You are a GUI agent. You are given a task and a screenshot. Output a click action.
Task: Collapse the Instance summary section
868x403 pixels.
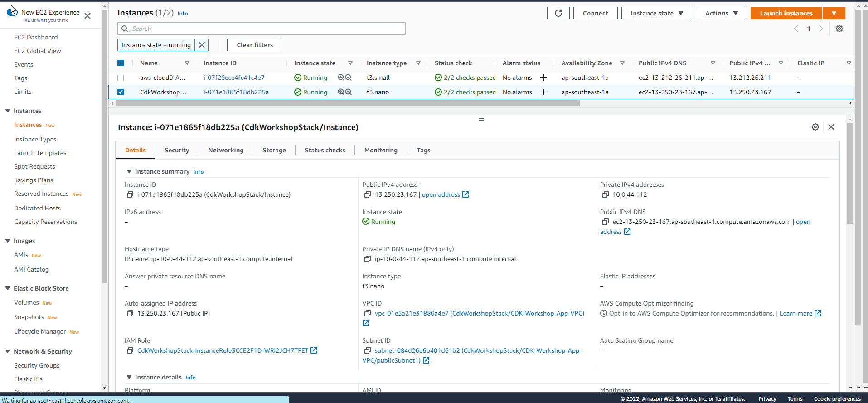(x=129, y=171)
